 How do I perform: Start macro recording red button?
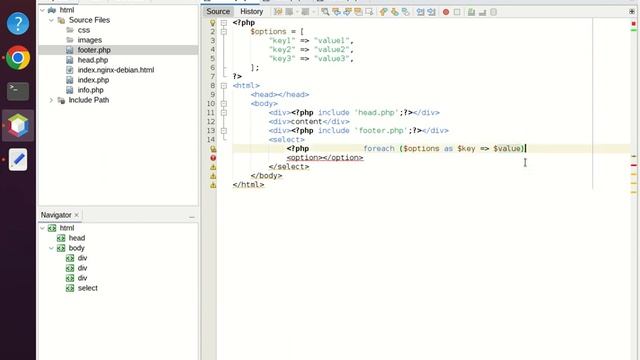pos(446,12)
